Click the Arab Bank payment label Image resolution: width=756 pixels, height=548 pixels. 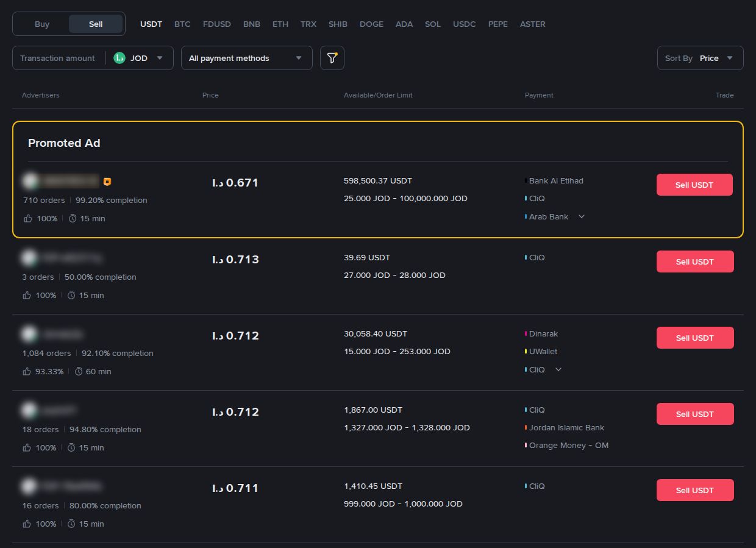pyautogui.click(x=549, y=216)
